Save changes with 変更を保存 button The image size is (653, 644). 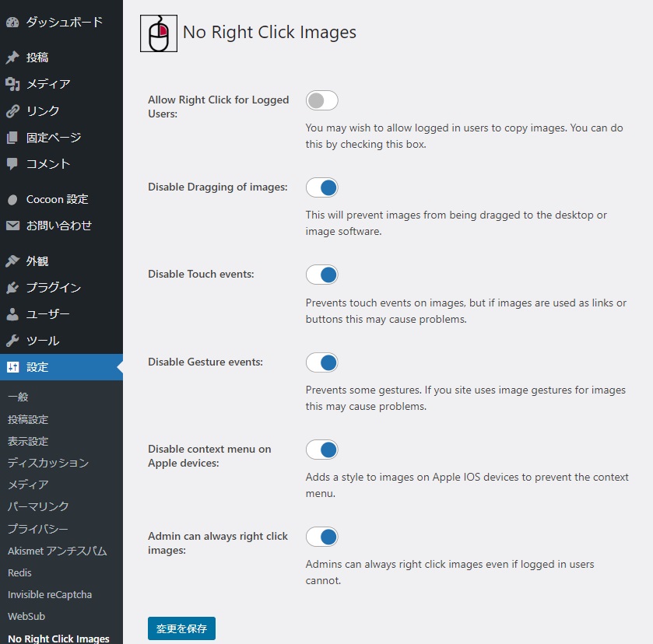[181, 628]
